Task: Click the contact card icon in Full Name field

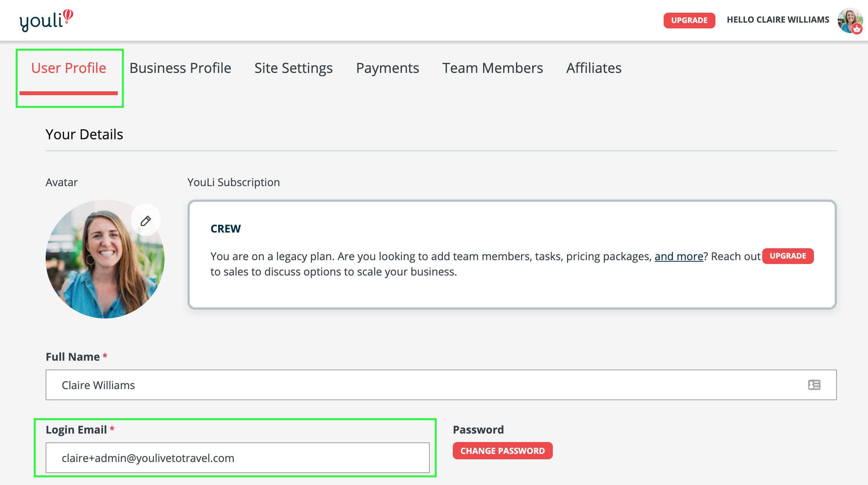Action: tap(814, 385)
